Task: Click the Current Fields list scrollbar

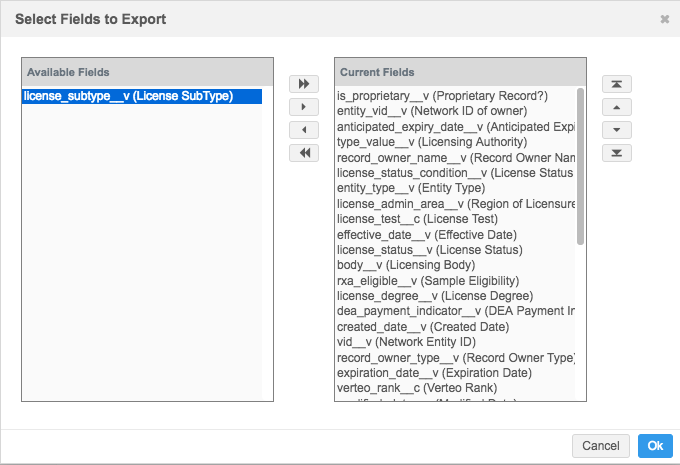Action: (580, 165)
